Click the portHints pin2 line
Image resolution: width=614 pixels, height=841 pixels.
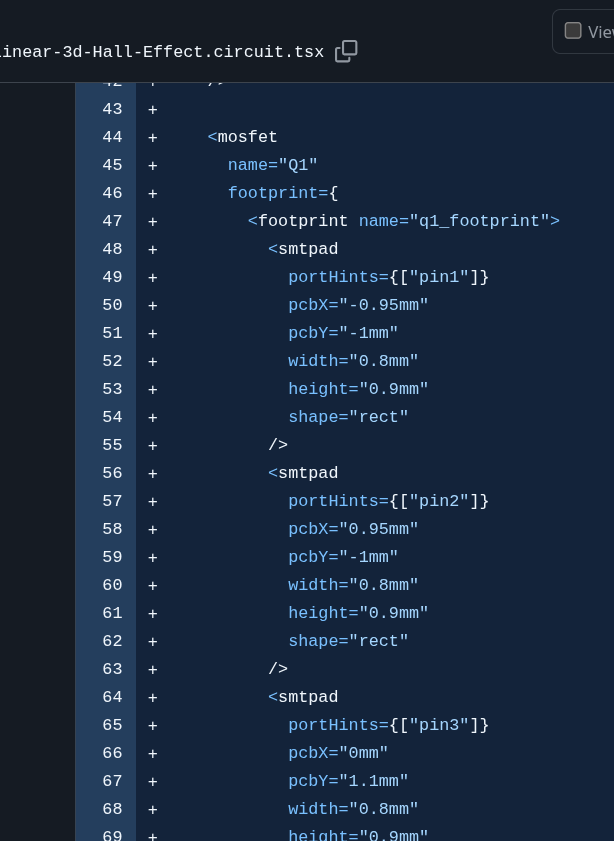388,501
